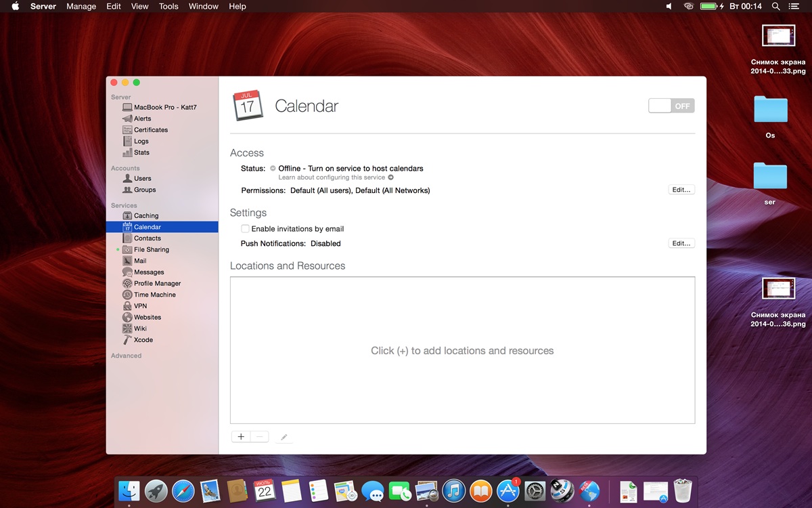
Task: Open Learn about configuring this service link
Action: point(336,177)
